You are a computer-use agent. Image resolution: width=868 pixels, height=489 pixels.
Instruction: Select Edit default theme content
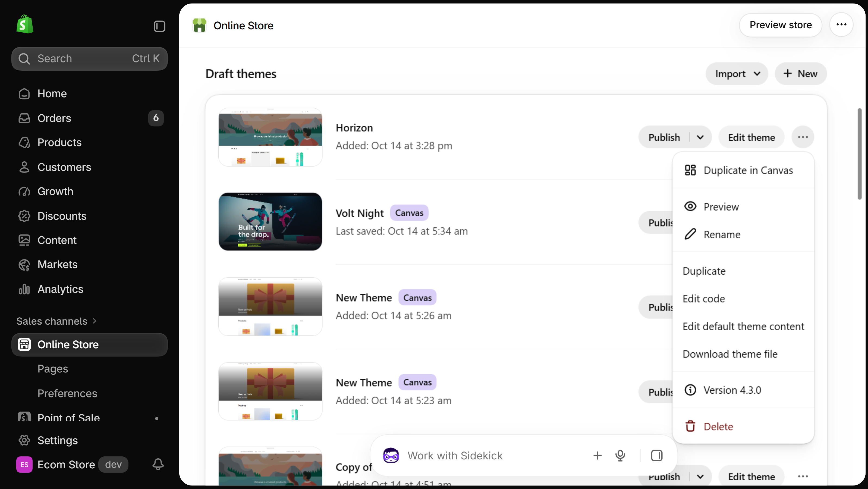coord(743,326)
